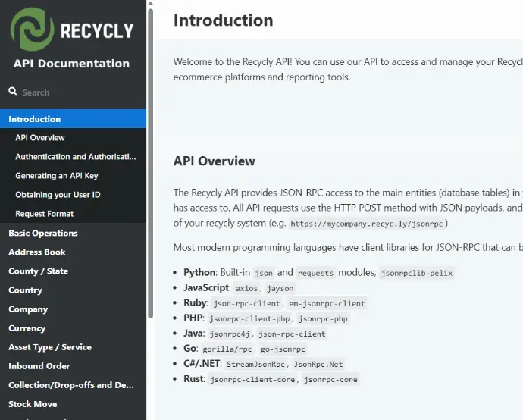Open the Company section
This screenshot has width=523, height=420.
[28, 309]
